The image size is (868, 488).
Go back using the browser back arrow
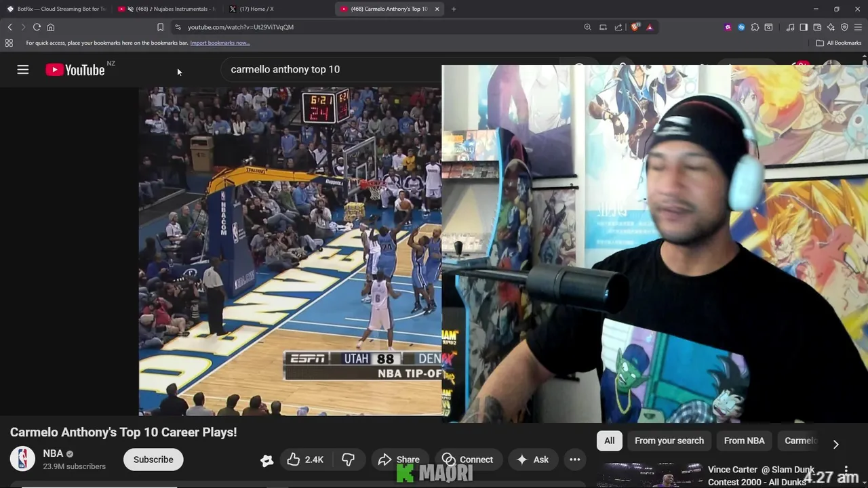coord(9,27)
